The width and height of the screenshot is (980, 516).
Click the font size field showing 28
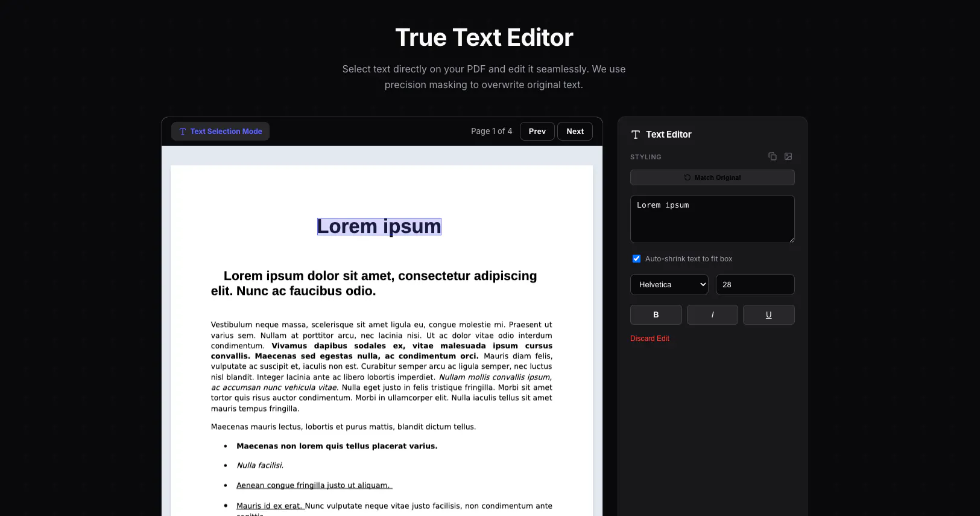click(754, 285)
